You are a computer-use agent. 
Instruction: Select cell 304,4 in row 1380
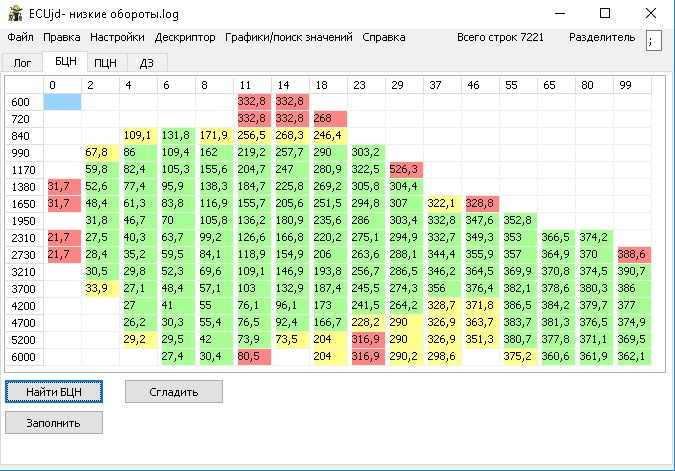(x=405, y=186)
